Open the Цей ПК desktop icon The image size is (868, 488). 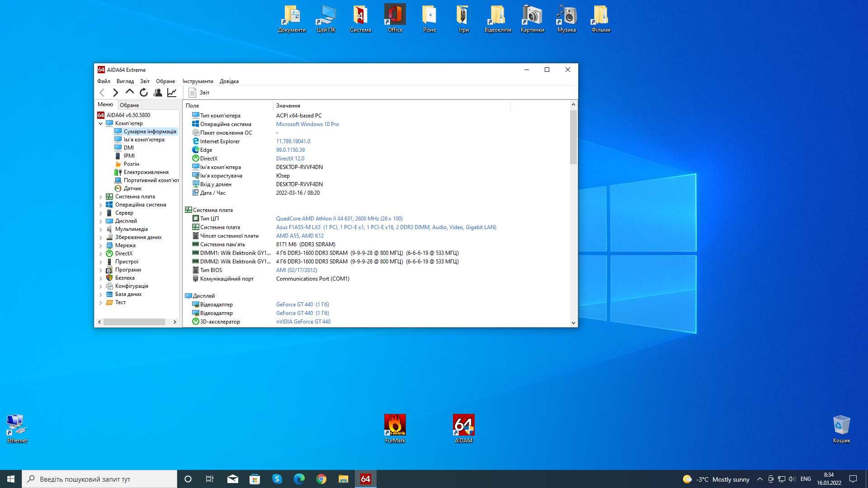click(x=326, y=19)
